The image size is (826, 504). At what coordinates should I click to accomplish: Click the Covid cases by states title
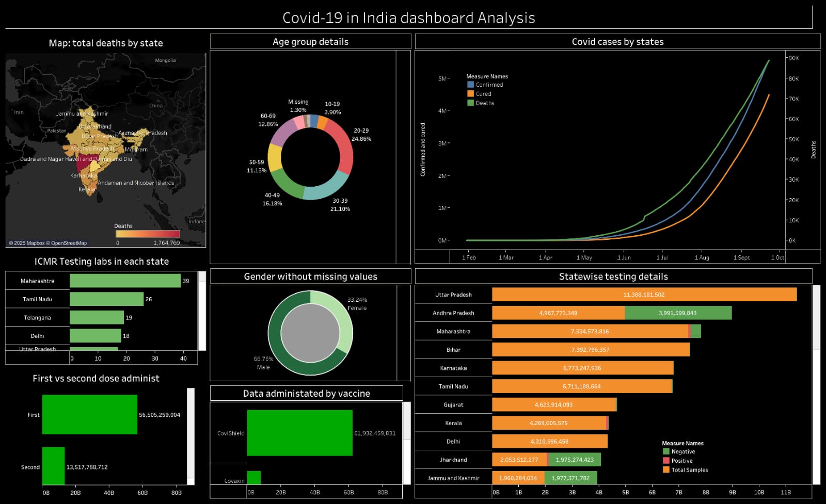pyautogui.click(x=617, y=42)
